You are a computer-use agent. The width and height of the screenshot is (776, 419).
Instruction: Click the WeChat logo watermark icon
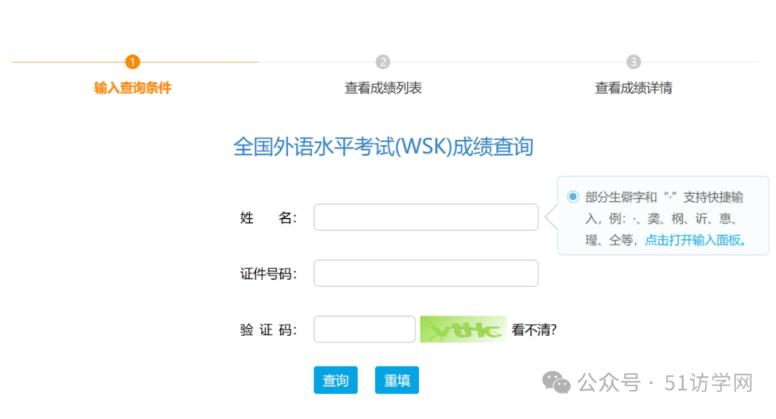point(556,382)
